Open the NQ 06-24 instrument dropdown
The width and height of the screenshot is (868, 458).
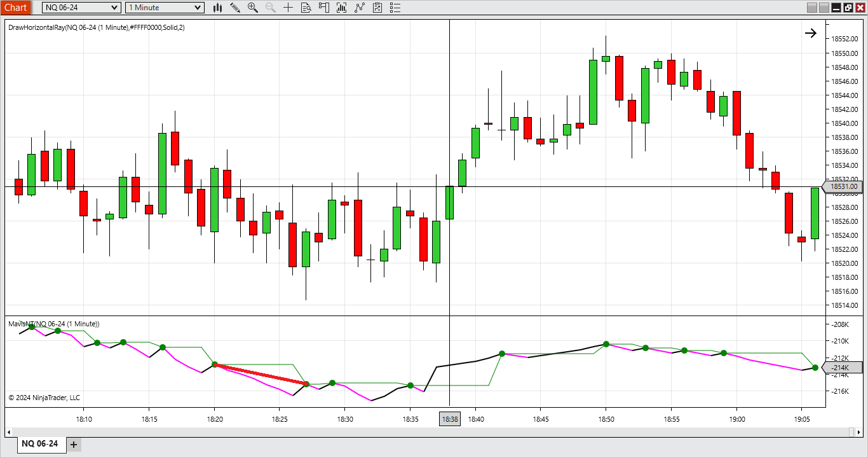(81, 8)
